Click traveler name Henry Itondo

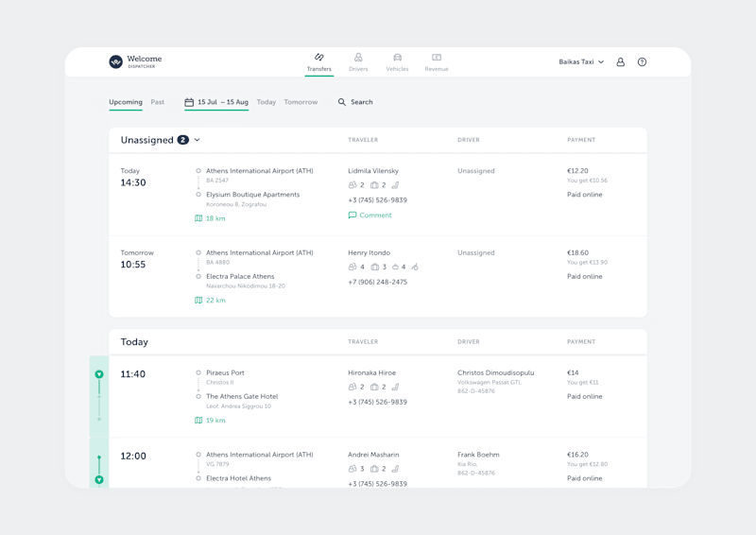click(369, 252)
